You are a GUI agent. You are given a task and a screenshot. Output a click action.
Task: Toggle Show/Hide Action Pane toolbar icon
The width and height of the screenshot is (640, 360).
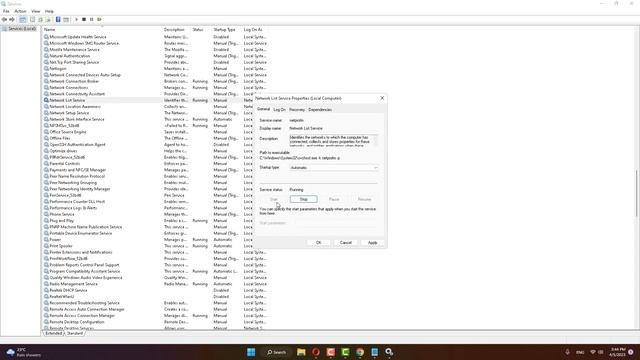(66, 20)
